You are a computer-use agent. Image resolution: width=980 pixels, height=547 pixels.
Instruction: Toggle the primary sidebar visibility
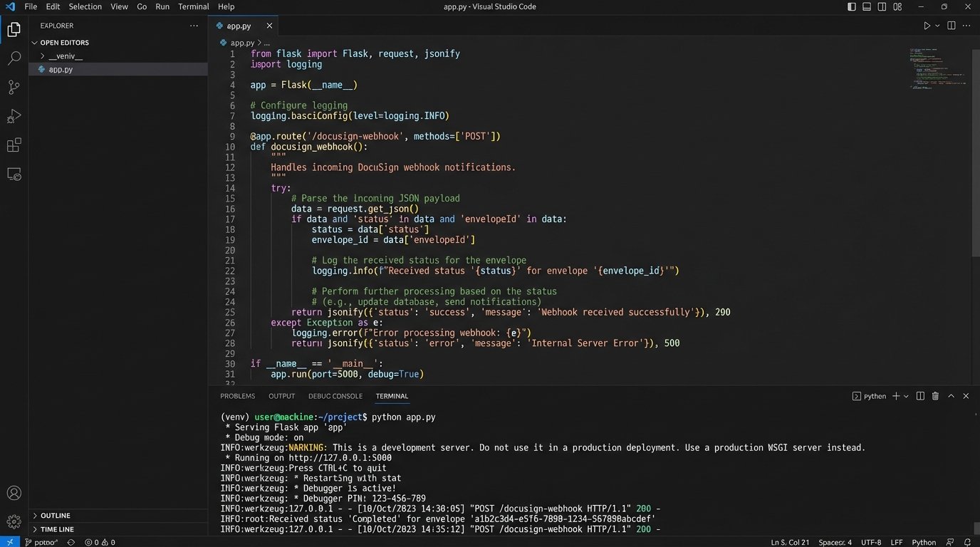coord(852,6)
